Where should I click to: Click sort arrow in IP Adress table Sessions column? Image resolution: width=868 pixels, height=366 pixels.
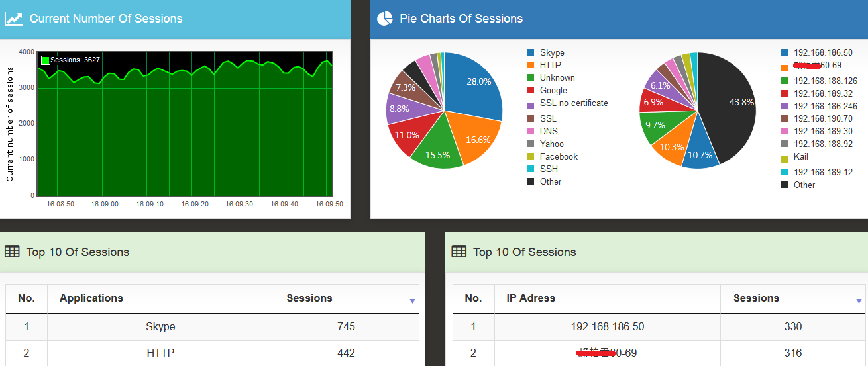point(859,301)
